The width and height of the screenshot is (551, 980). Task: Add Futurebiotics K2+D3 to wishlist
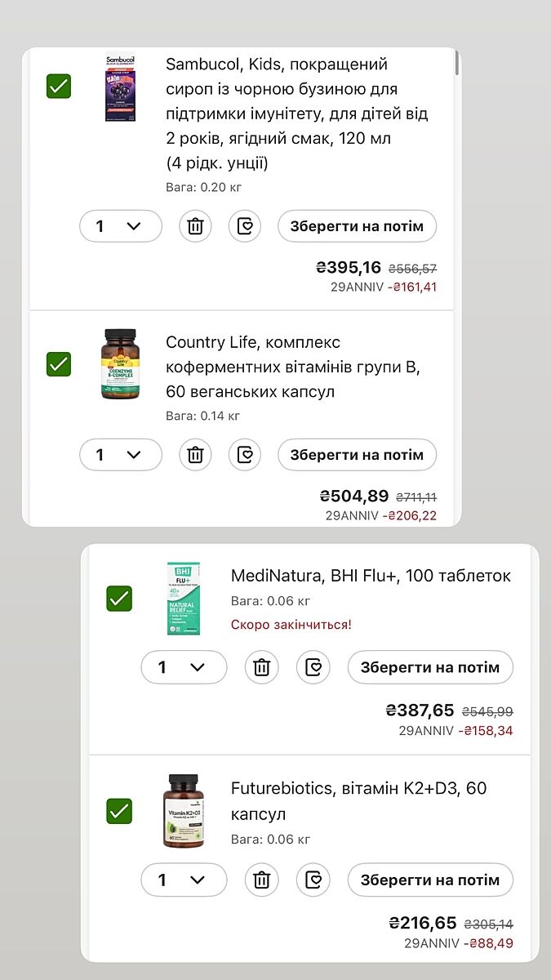313,880
